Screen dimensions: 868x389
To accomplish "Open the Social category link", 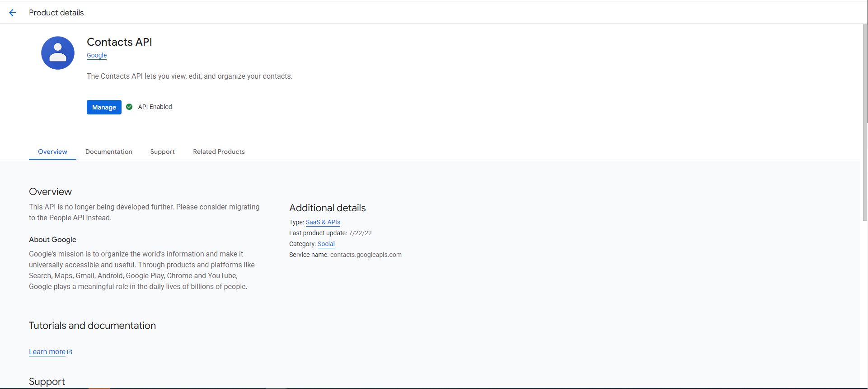I will coord(326,244).
